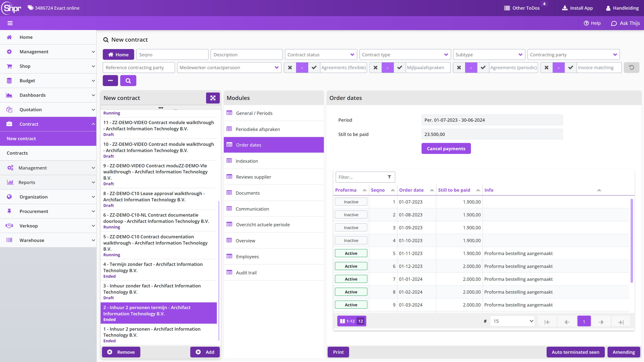Click the three-dots more filters button
The image size is (644, 362).
(110, 80)
